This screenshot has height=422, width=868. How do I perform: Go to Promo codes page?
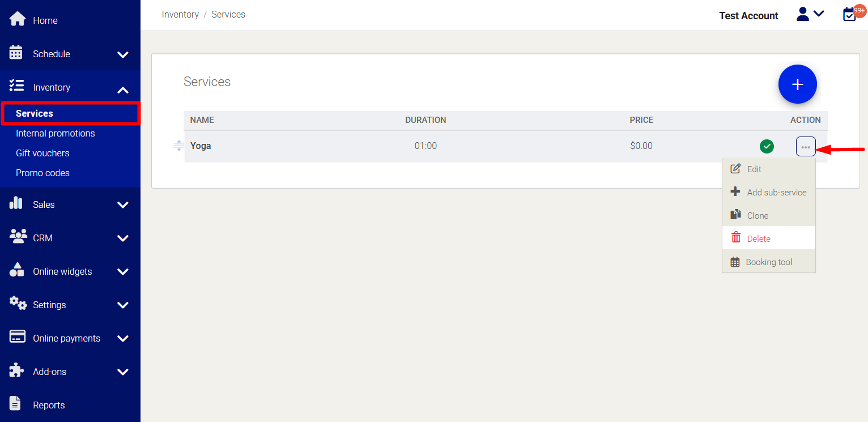click(x=42, y=173)
